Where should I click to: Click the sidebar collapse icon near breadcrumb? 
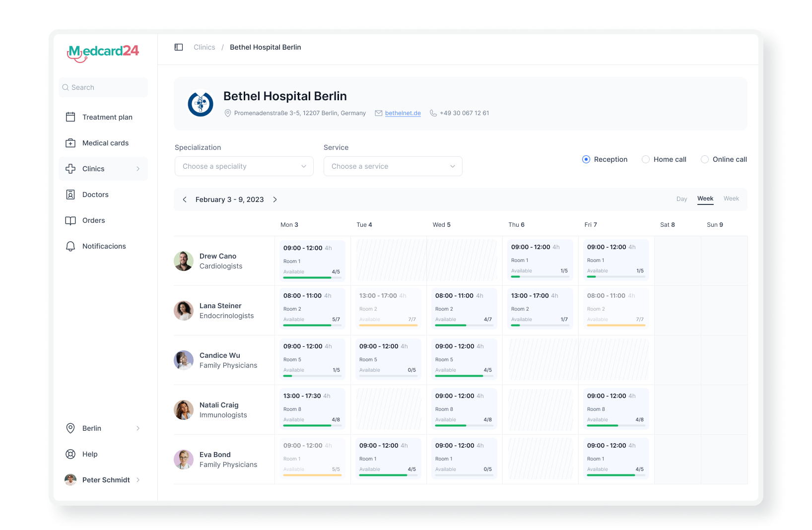[x=179, y=47]
